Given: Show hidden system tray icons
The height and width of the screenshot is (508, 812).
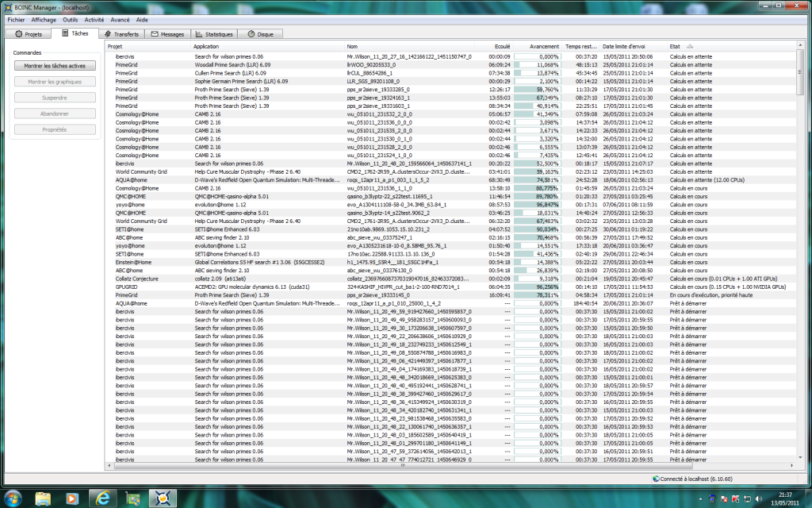Looking at the screenshot, I should [x=701, y=499].
